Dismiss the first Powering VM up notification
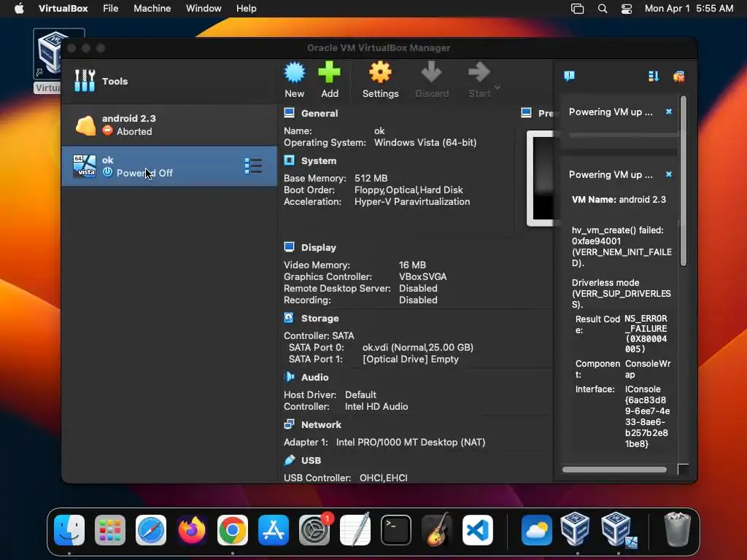The image size is (747, 560). pyautogui.click(x=669, y=112)
